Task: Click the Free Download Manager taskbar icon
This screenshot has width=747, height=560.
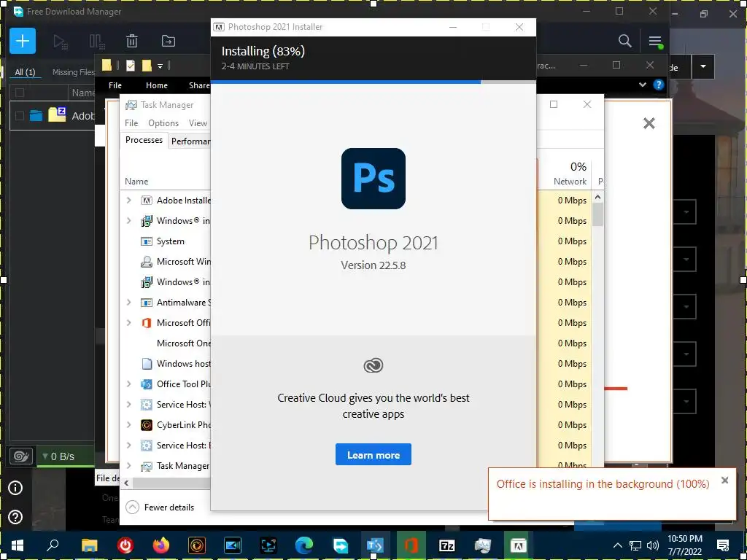Action: [x=340, y=545]
